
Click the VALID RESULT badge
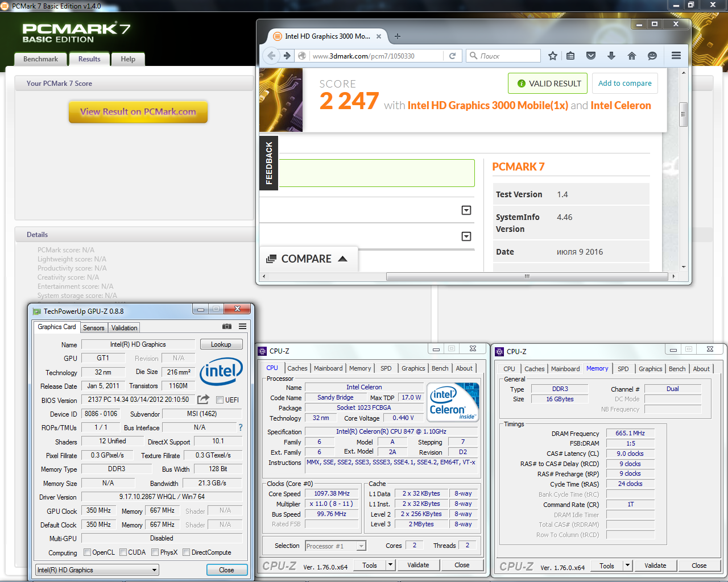click(x=548, y=84)
